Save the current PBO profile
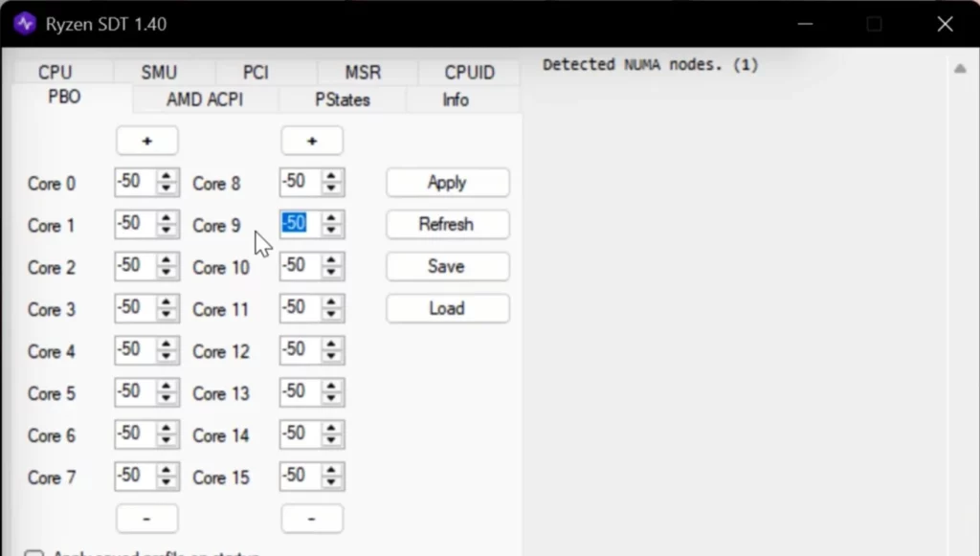980x556 pixels. pyautogui.click(x=447, y=267)
